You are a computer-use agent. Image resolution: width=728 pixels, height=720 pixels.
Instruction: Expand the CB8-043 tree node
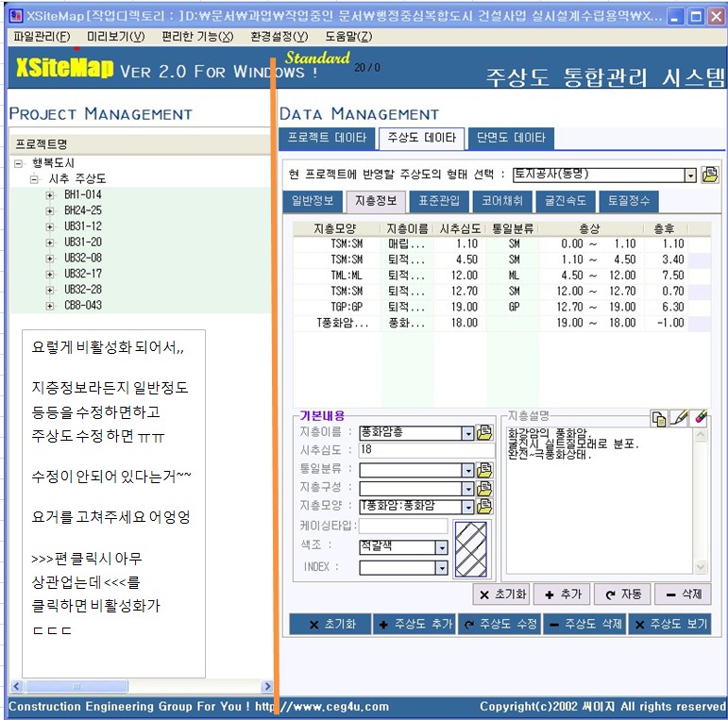50,306
